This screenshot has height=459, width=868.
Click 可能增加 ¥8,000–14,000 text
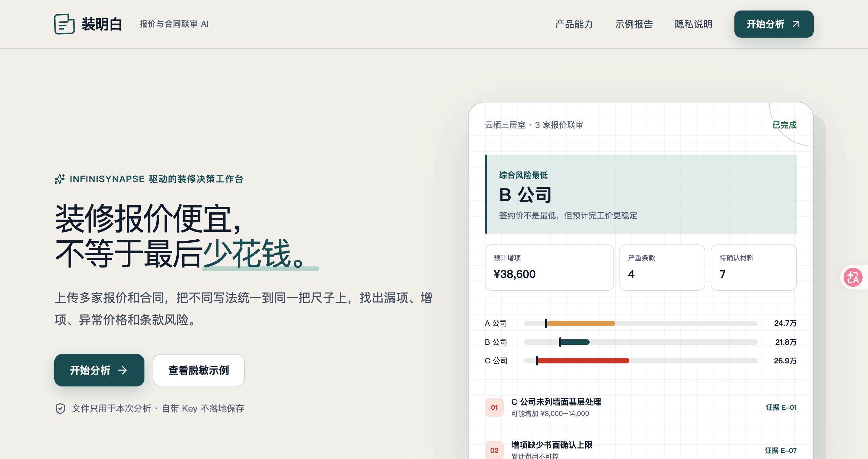coord(550,414)
